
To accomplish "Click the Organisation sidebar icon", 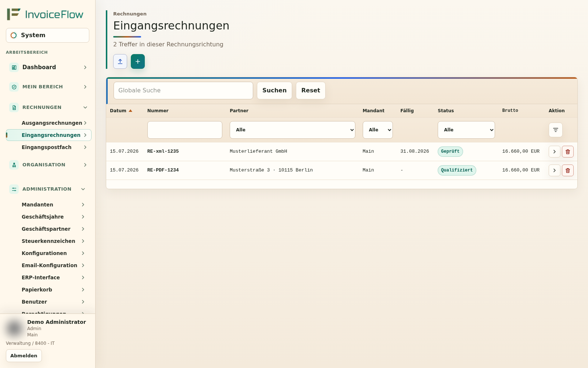I will pyautogui.click(x=14, y=165).
